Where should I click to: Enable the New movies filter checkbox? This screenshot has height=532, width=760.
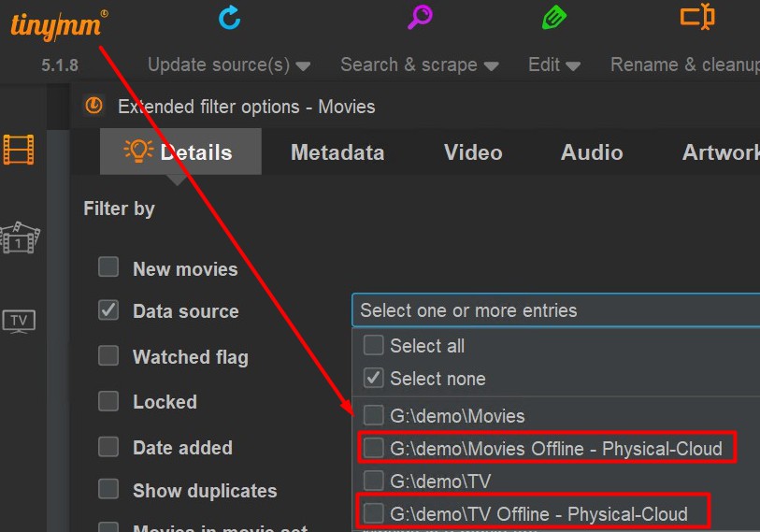click(109, 268)
